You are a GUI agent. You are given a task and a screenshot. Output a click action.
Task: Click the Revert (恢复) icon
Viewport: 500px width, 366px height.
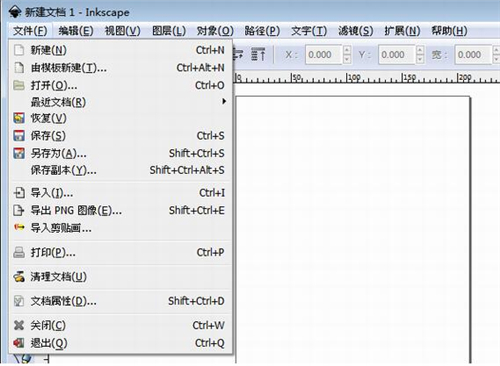click(x=19, y=118)
